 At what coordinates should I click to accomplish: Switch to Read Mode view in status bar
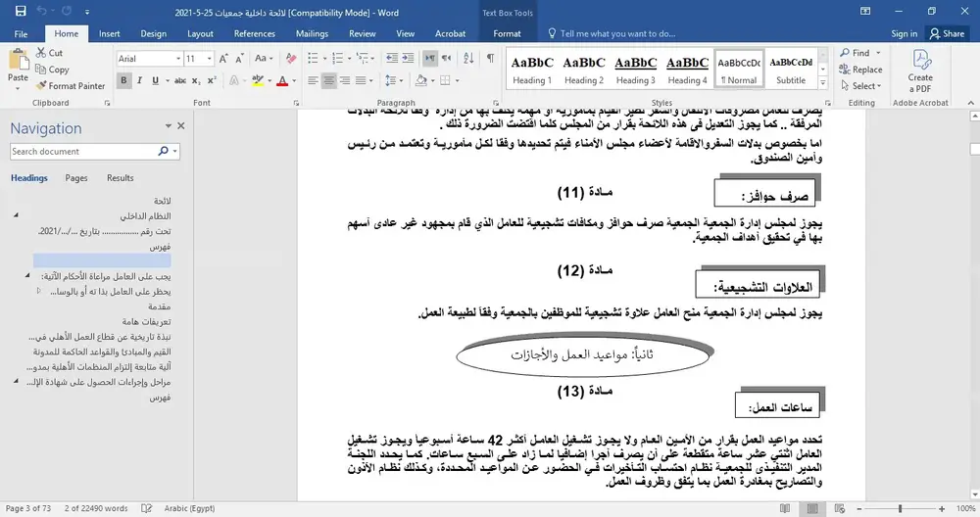785,508
